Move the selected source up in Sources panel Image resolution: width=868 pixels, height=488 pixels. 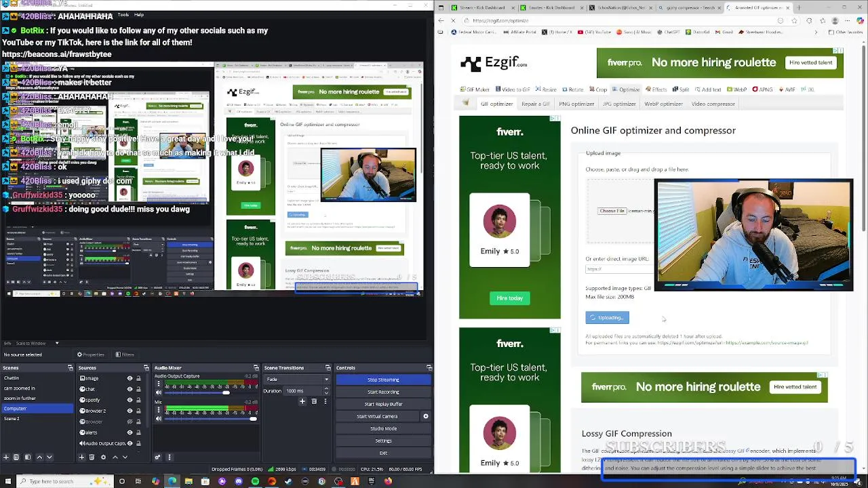115,457
